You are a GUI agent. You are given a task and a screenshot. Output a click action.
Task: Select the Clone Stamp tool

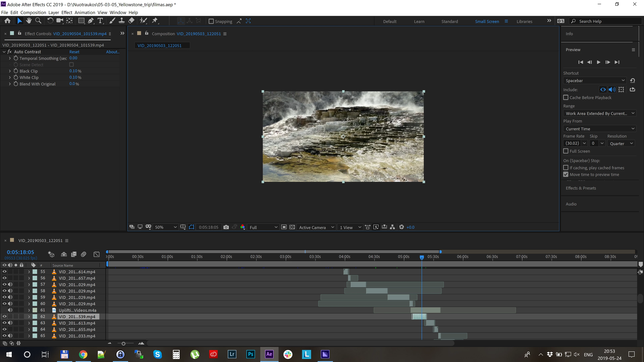(121, 21)
